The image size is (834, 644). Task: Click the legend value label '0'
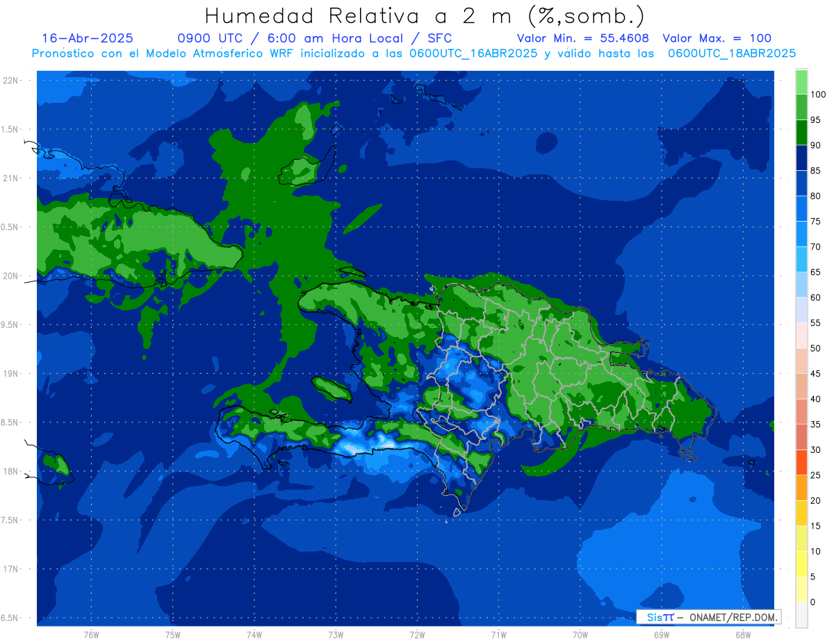[812, 602]
